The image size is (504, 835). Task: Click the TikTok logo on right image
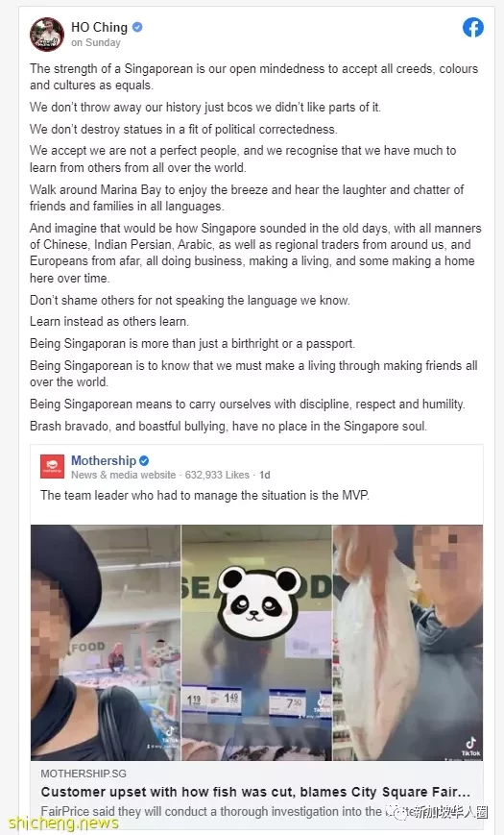pyautogui.click(x=470, y=746)
